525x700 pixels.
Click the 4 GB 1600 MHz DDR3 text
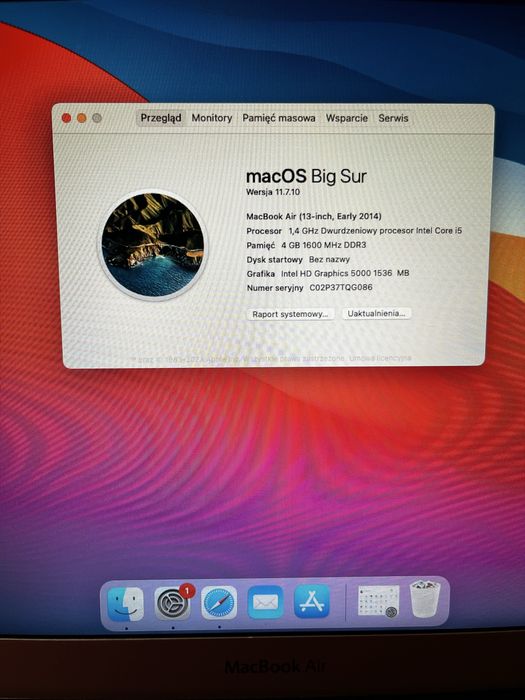(x=323, y=245)
